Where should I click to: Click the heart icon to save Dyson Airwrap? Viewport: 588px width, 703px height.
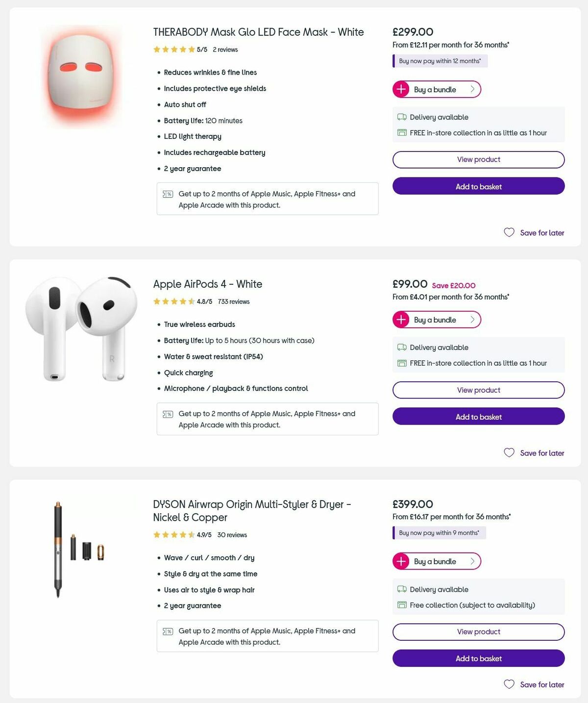(509, 684)
